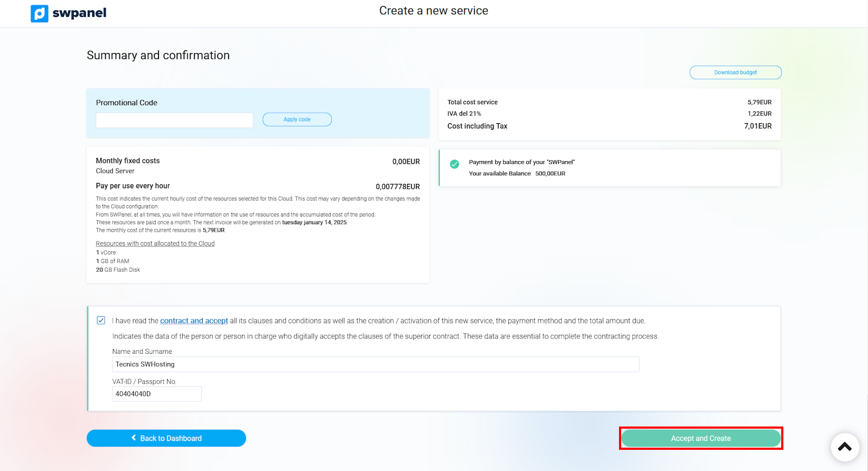
Task: Open the 'contract and accept' link
Action: (x=194, y=321)
